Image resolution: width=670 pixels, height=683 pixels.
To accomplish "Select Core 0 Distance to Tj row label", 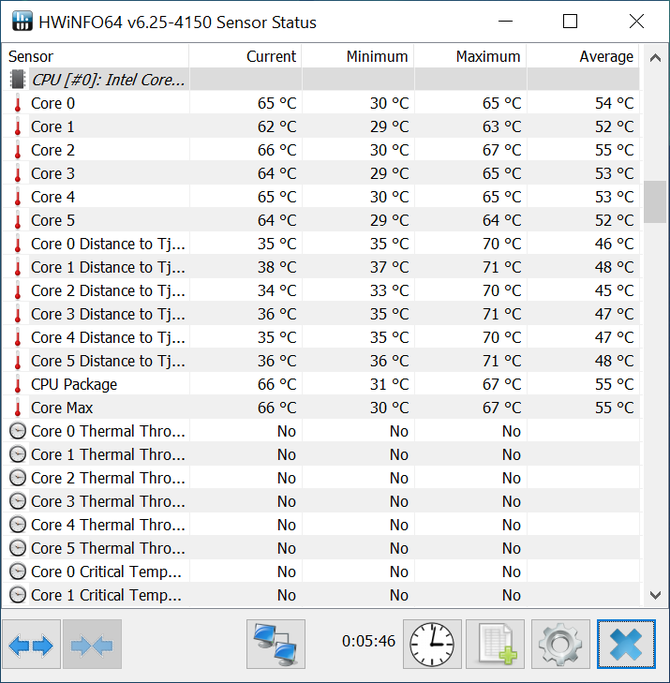I will coord(108,244).
